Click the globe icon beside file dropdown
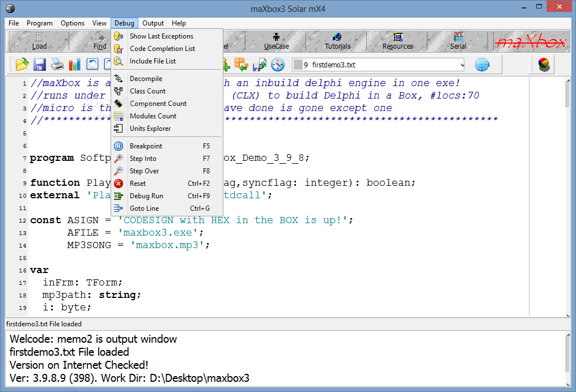The height and width of the screenshot is (392, 576). (x=482, y=65)
